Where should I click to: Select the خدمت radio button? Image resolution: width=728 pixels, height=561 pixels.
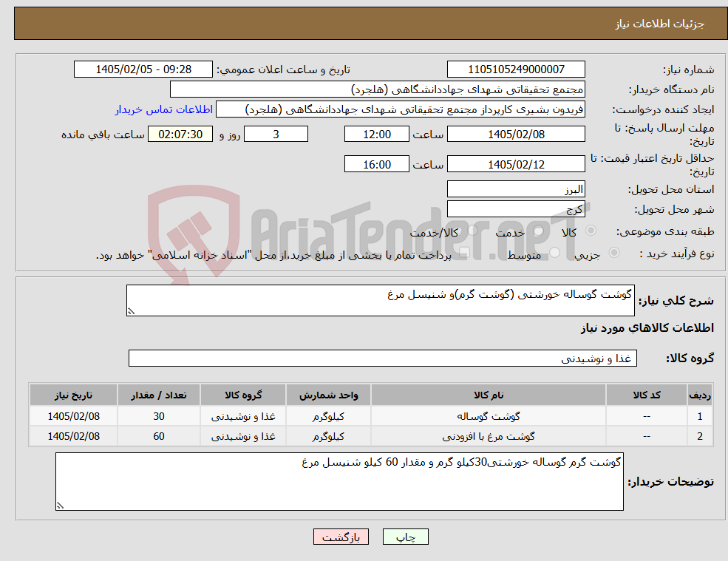click(539, 231)
